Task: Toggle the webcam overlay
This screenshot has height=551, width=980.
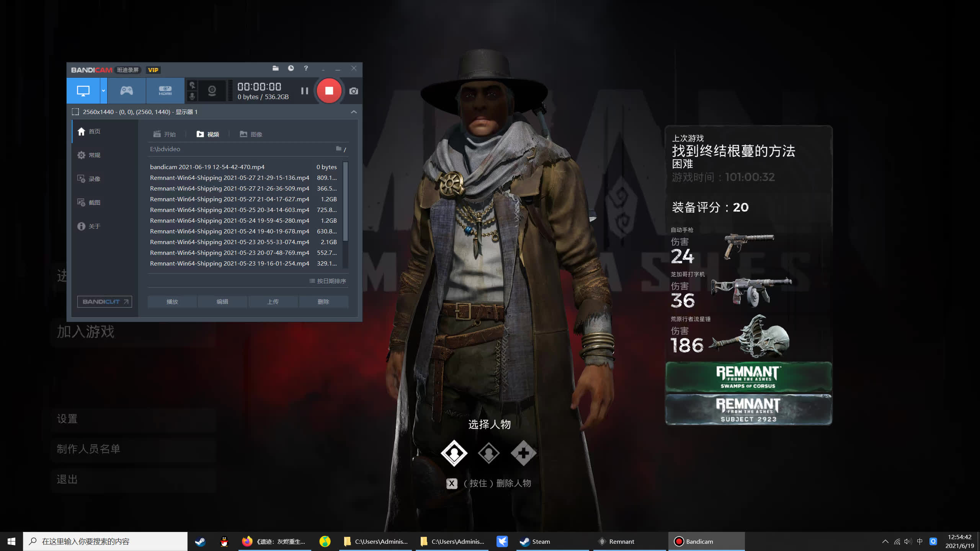Action: (x=212, y=91)
